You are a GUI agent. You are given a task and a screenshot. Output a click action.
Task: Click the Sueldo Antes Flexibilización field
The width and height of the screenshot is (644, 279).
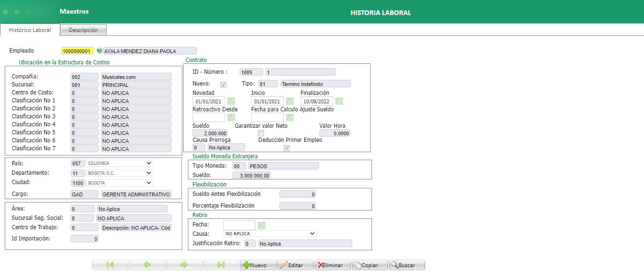(298, 194)
